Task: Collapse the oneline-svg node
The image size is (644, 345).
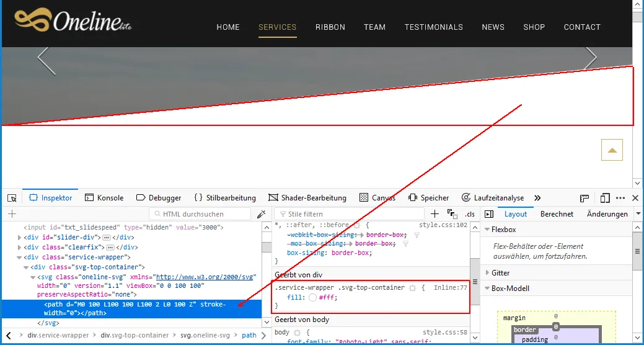Action: tap(33, 277)
